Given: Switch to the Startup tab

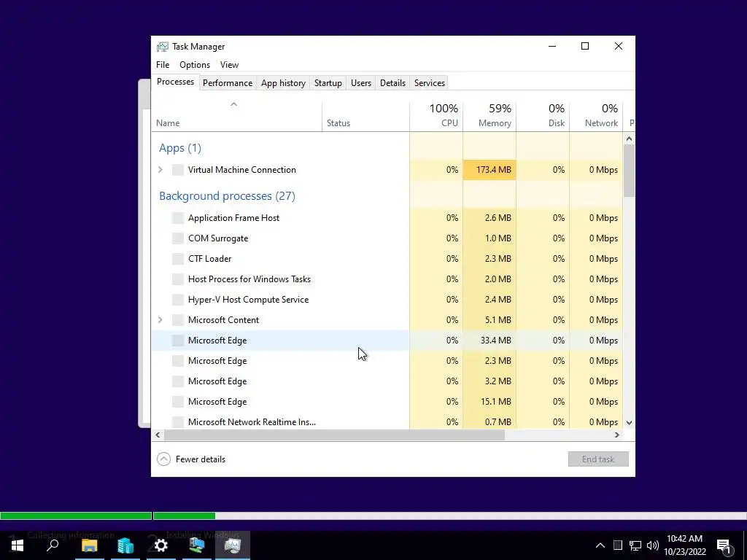Looking at the screenshot, I should point(328,83).
